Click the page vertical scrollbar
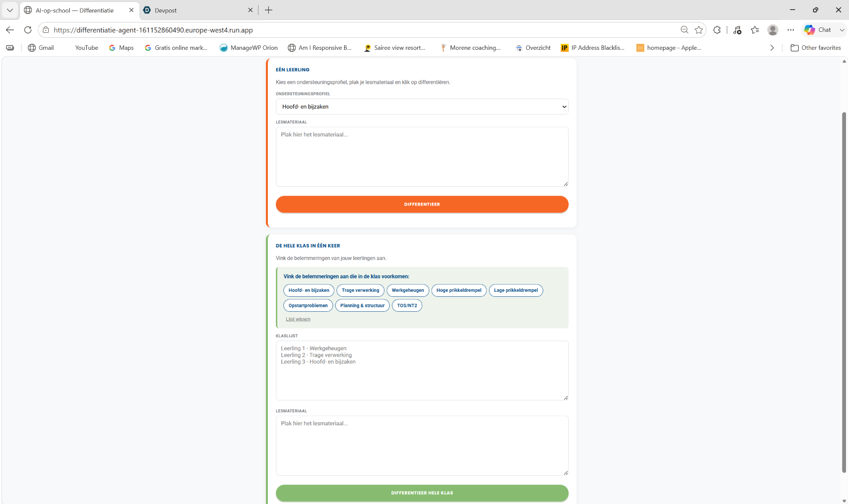849x504 pixels. (x=844, y=292)
